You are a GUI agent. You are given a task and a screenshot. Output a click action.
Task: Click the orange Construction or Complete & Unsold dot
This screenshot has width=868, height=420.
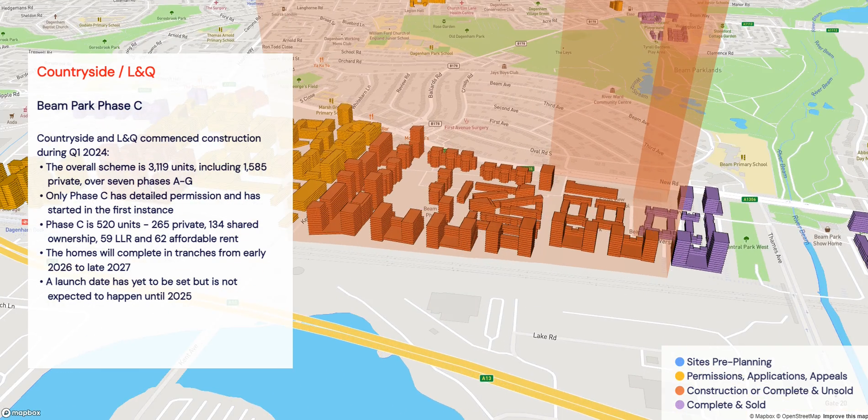680,391
